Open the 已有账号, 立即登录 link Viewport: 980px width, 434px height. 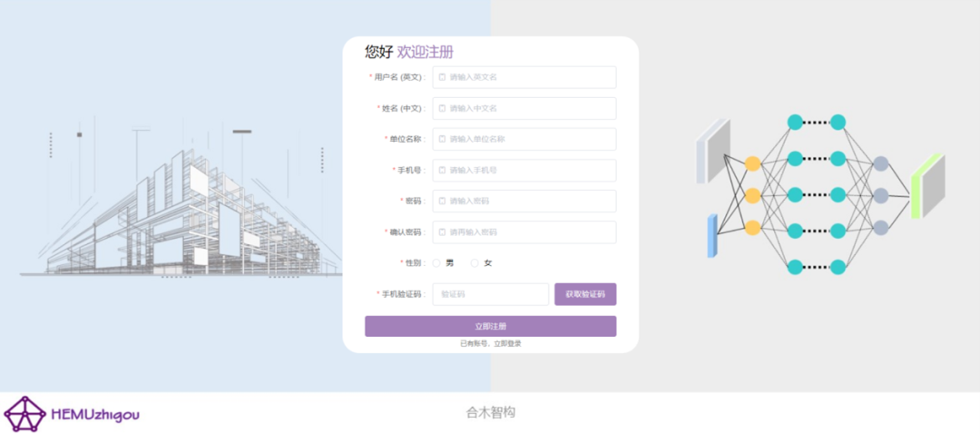click(490, 344)
